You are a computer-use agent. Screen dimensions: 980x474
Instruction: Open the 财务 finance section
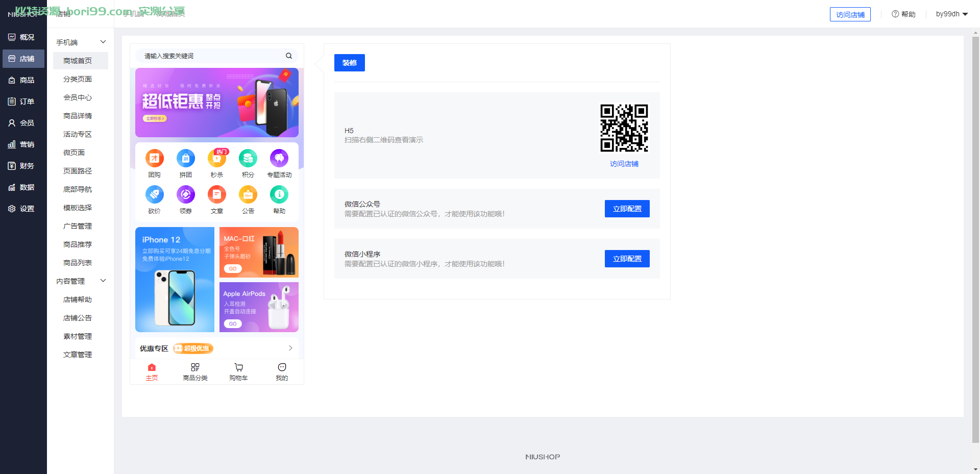coord(23,166)
